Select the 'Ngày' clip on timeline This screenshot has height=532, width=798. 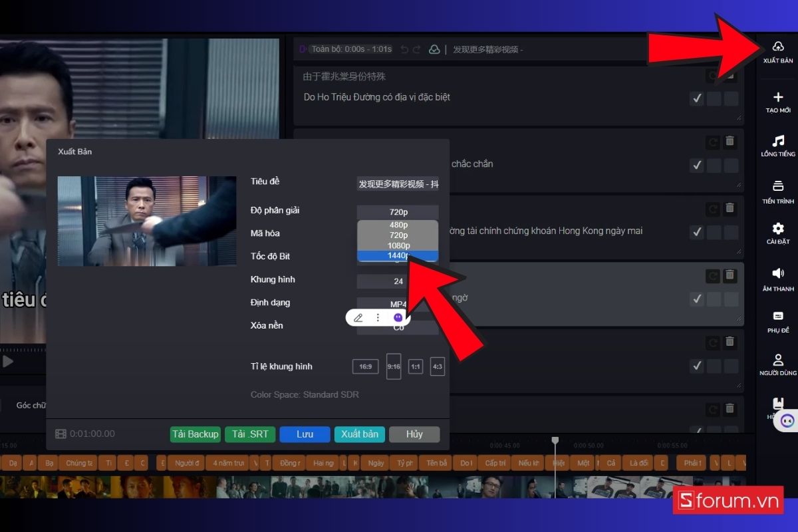376,463
